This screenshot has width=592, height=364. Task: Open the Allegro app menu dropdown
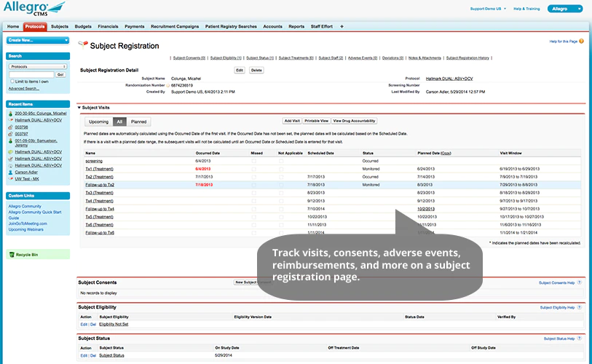tap(565, 9)
